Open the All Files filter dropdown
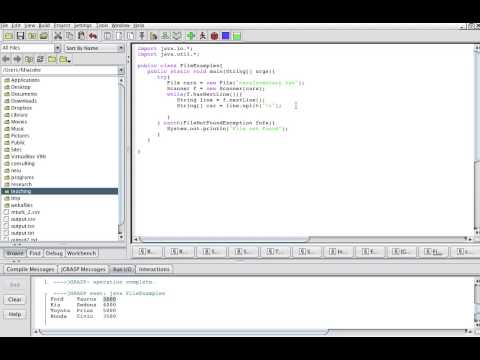 pyautogui.click(x=57, y=48)
